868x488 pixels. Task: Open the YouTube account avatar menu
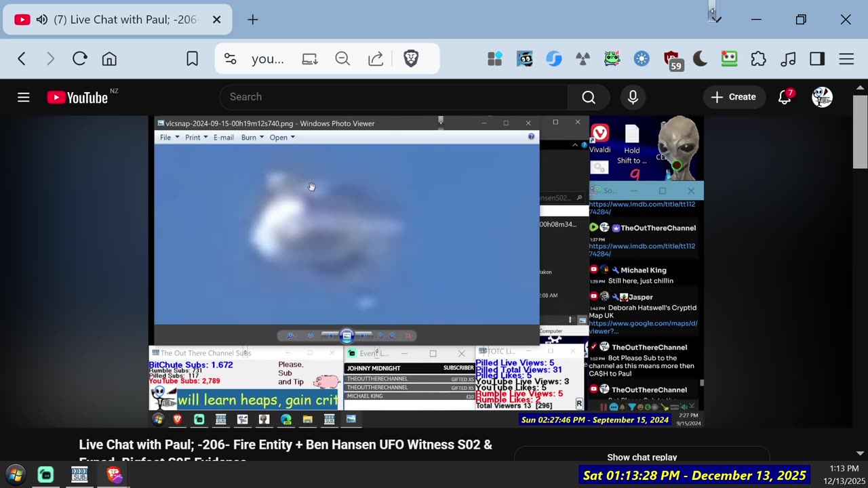tap(822, 97)
